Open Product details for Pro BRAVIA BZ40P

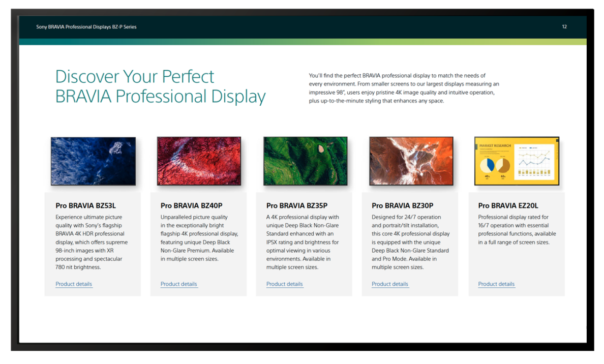179,284
